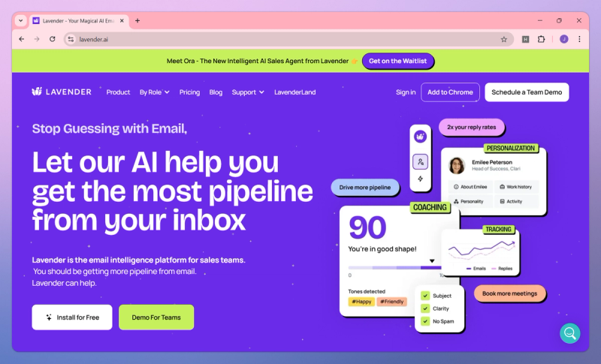Close the Lavender browser tab
The width and height of the screenshot is (601, 364).
pyautogui.click(x=122, y=21)
